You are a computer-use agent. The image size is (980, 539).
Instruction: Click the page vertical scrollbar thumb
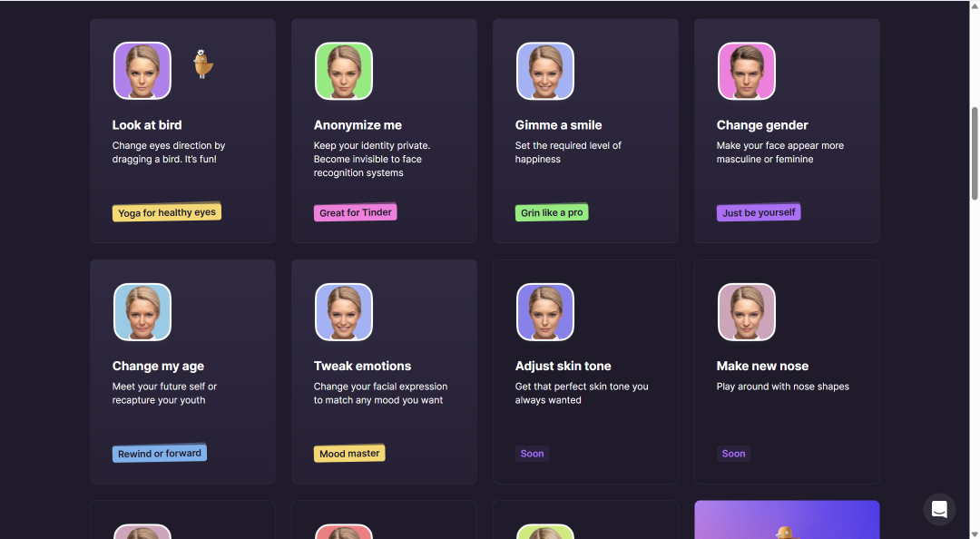(x=975, y=153)
